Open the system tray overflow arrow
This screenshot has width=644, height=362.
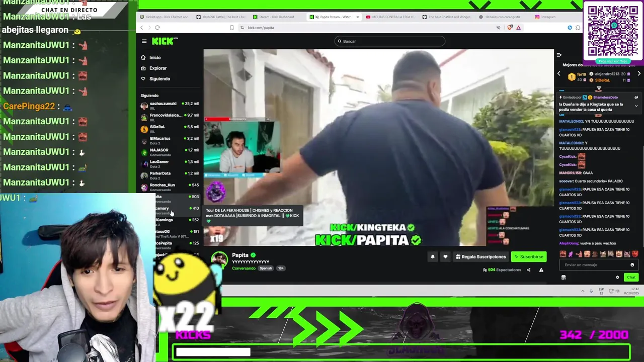coord(583,291)
